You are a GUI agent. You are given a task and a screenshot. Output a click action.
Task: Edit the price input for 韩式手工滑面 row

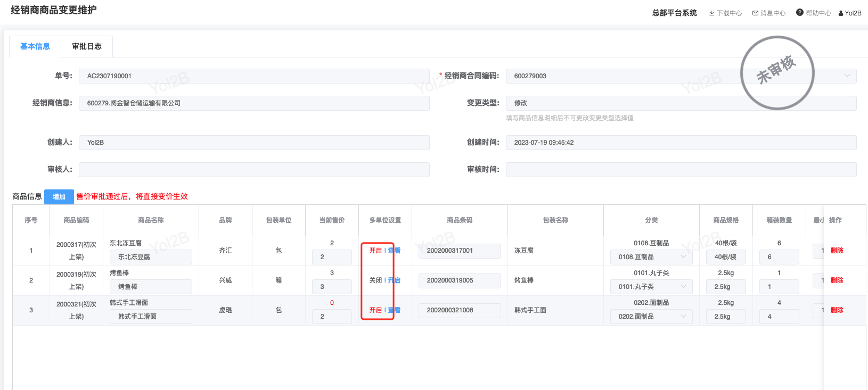(332, 317)
